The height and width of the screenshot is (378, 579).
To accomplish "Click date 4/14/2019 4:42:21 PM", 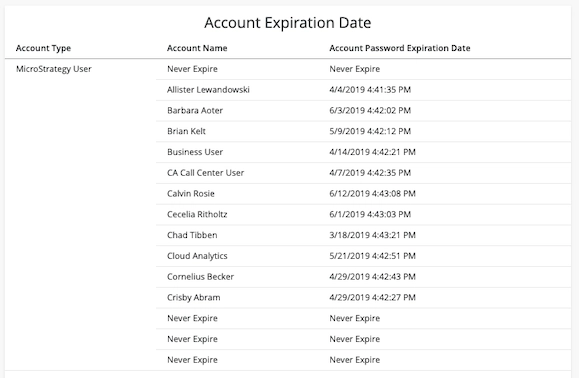I will (372, 152).
